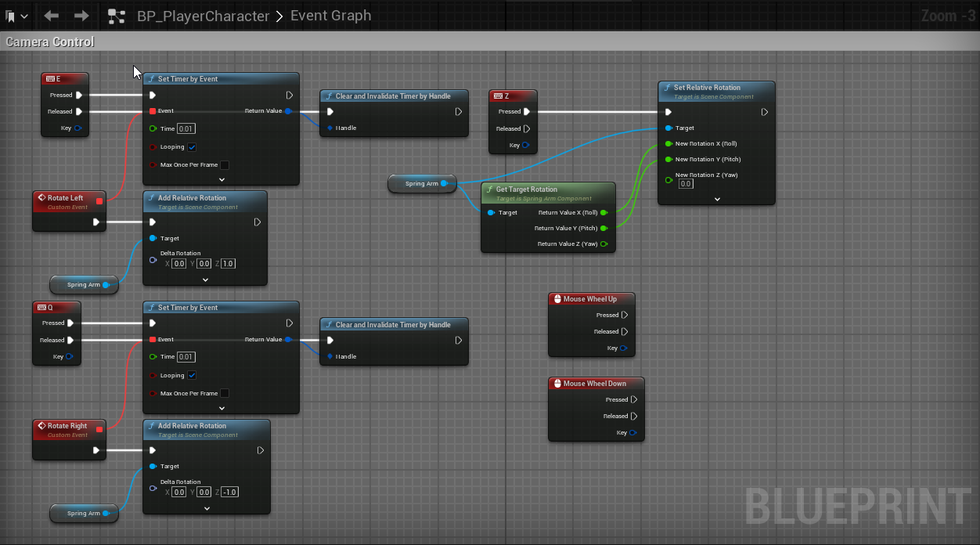Click the mouse icon on Mouse Wheel Down node
This screenshot has width=980, height=545.
coord(557,384)
